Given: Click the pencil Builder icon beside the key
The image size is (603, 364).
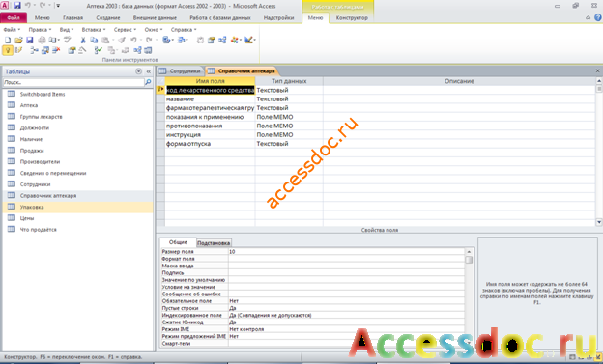Looking at the screenshot, I should 18,50.
